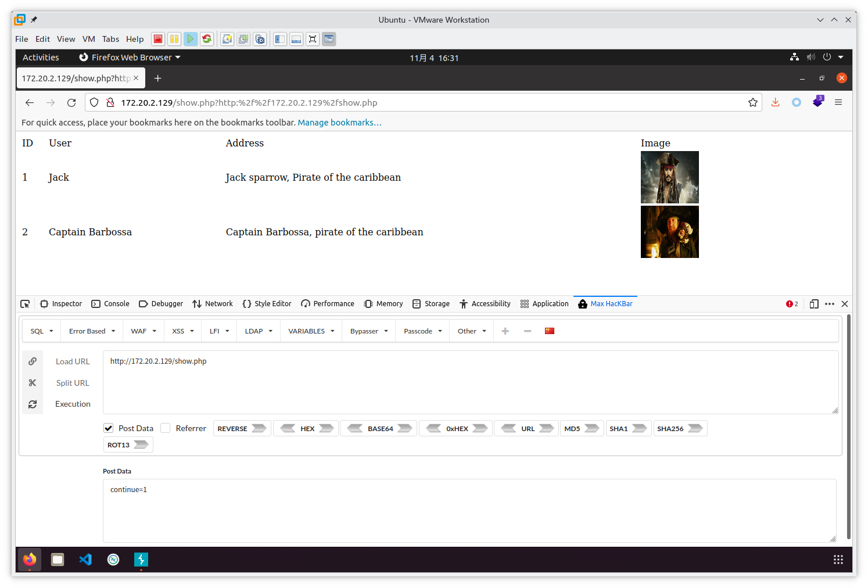Screen dimensions: 868x588
Task: Click the Chinese flag language icon
Action: point(550,331)
